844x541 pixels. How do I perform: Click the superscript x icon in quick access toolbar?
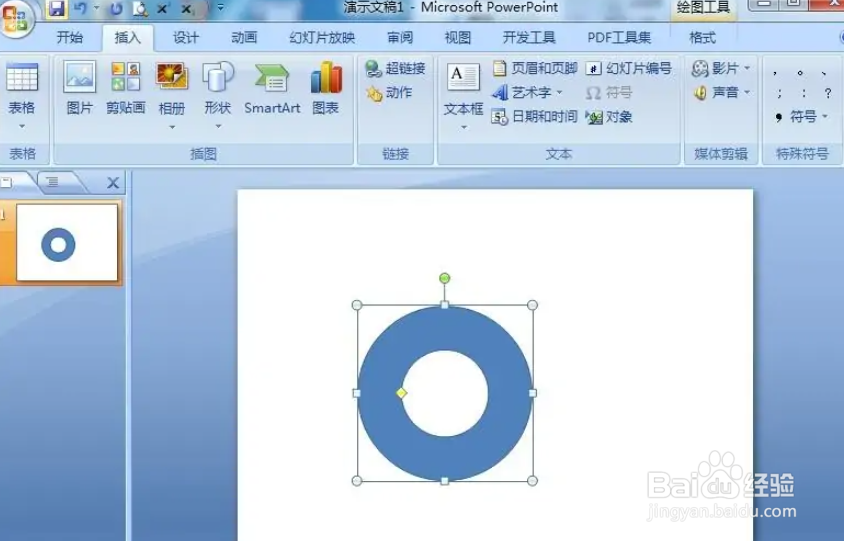pyautogui.click(x=162, y=9)
